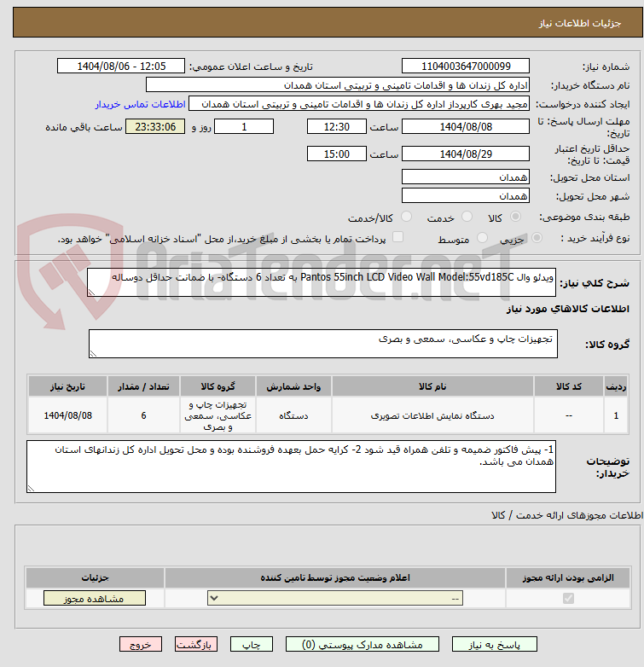Click the گروه کالا text area

pos(323,344)
